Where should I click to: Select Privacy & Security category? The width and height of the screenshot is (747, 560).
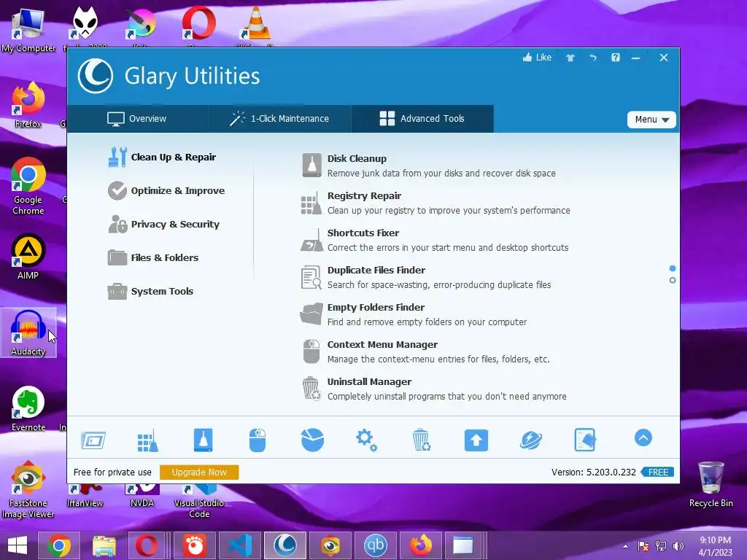tap(164, 225)
